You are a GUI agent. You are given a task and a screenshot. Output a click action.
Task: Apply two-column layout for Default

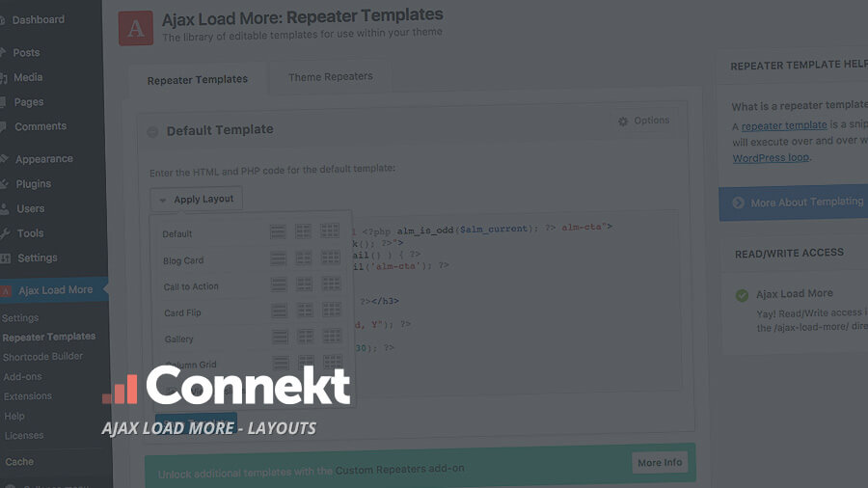point(304,230)
